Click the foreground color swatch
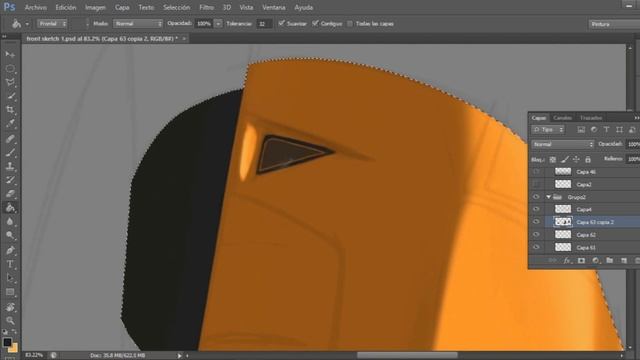The image size is (640, 360). [7, 342]
